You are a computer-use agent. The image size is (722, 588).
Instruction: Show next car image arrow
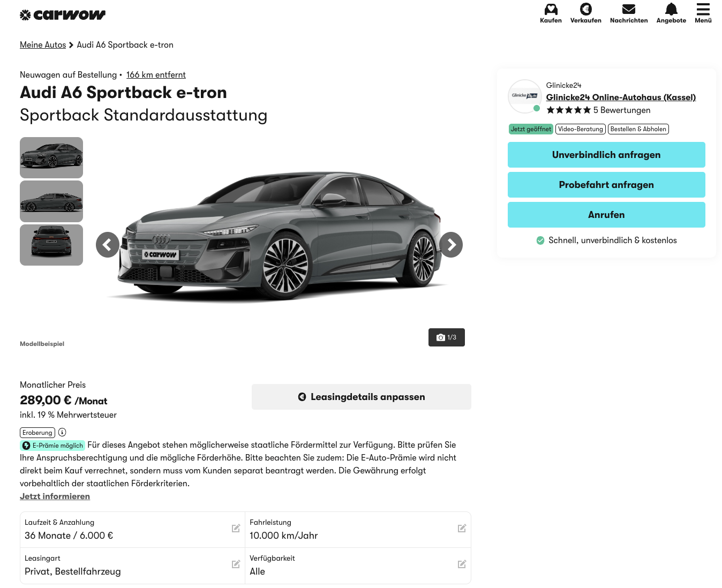point(451,245)
